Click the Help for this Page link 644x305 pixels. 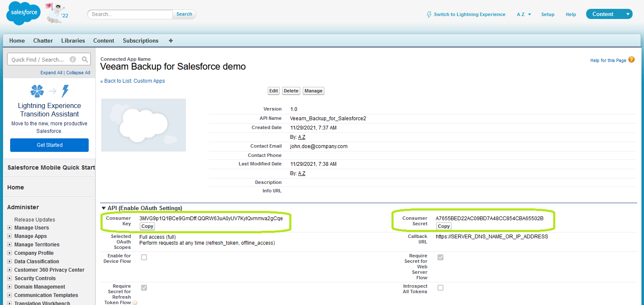click(x=608, y=60)
